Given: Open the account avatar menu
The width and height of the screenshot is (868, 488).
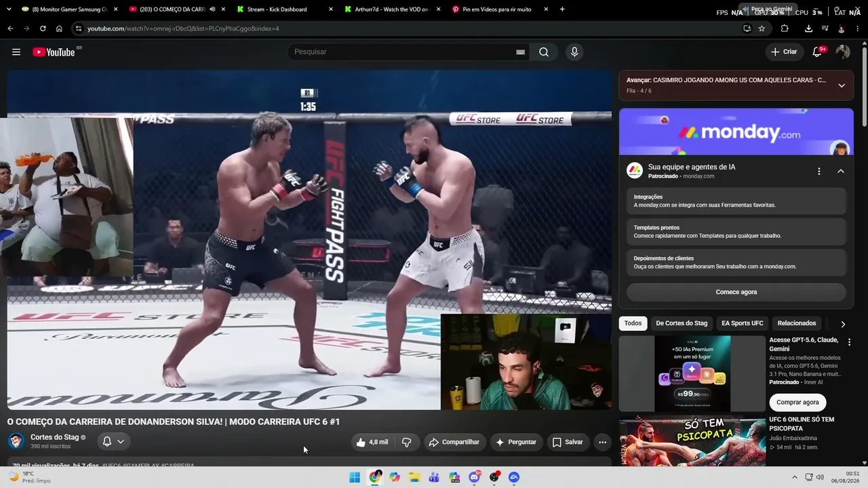Looking at the screenshot, I should 843,52.
